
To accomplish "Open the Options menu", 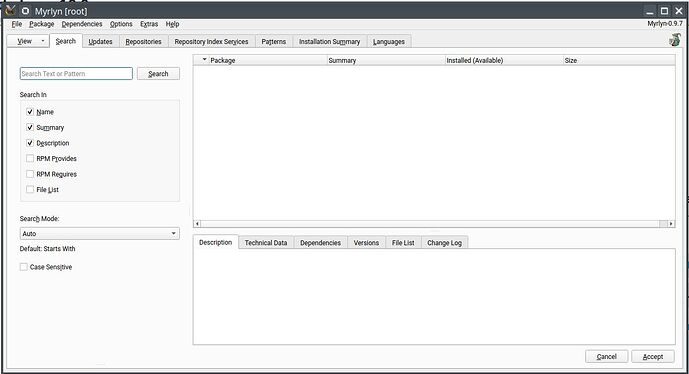I will point(121,24).
